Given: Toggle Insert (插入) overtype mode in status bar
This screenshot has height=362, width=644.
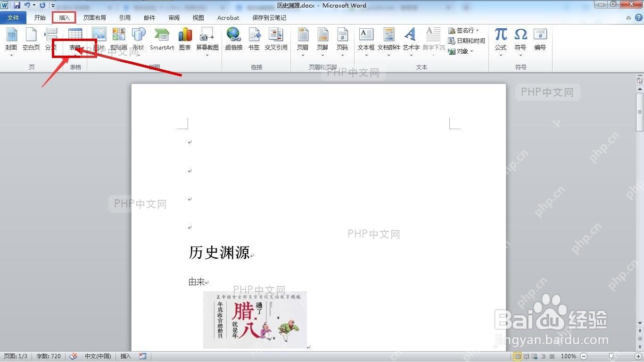Looking at the screenshot, I should tap(126, 356).
